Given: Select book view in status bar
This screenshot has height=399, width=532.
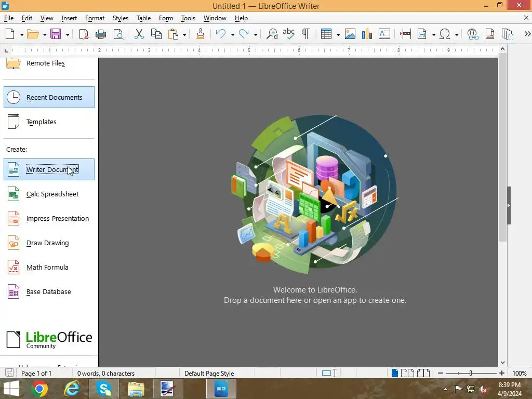Looking at the screenshot, I should pyautogui.click(x=423, y=373).
